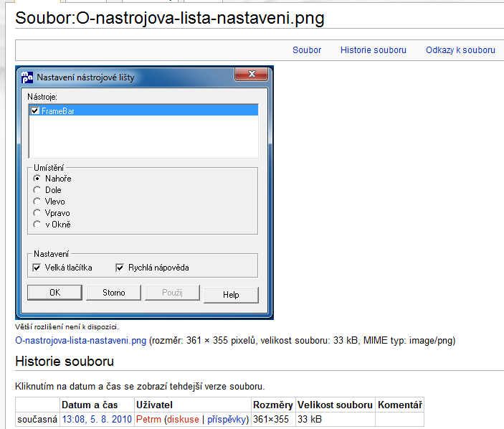Open the Odkazy k souboru link
Viewport: 504px width, 429px height.
coord(460,50)
